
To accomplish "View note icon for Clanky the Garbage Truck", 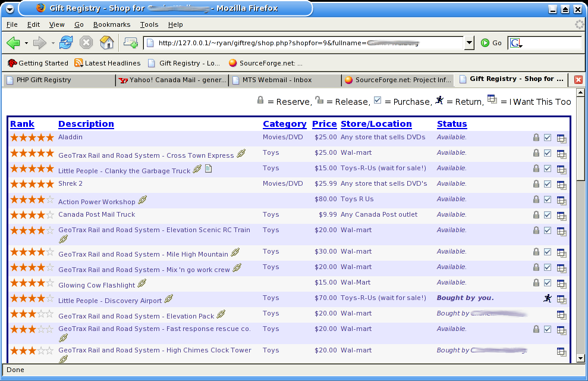I will (x=209, y=169).
